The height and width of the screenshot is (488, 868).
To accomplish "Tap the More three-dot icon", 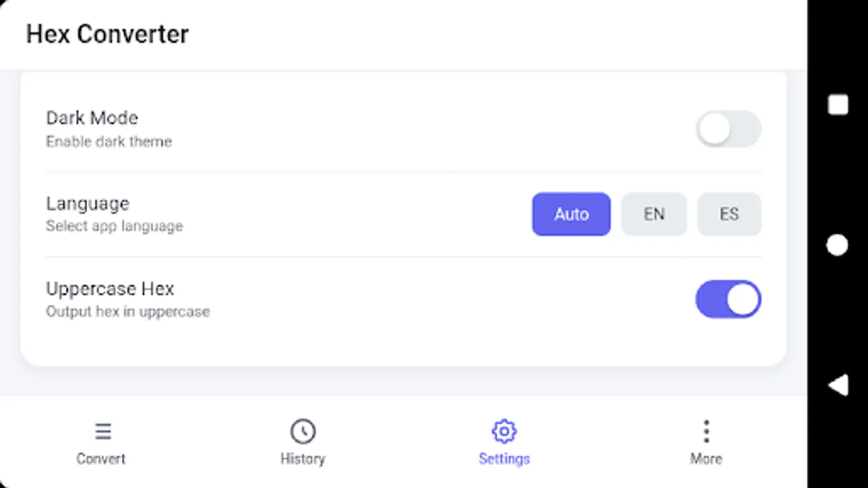I will pyautogui.click(x=706, y=431).
